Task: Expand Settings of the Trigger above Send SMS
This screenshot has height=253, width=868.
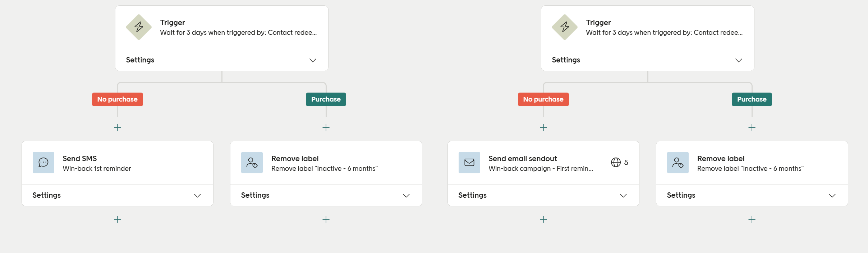Action: pos(313,60)
